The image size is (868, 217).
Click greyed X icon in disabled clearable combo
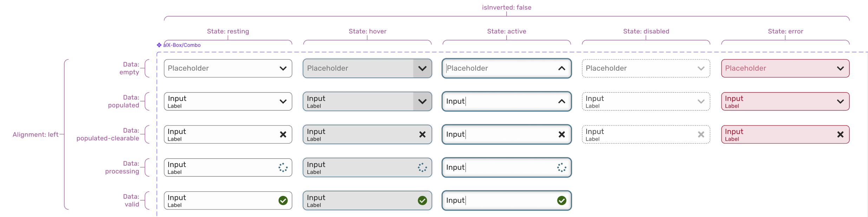click(x=701, y=134)
